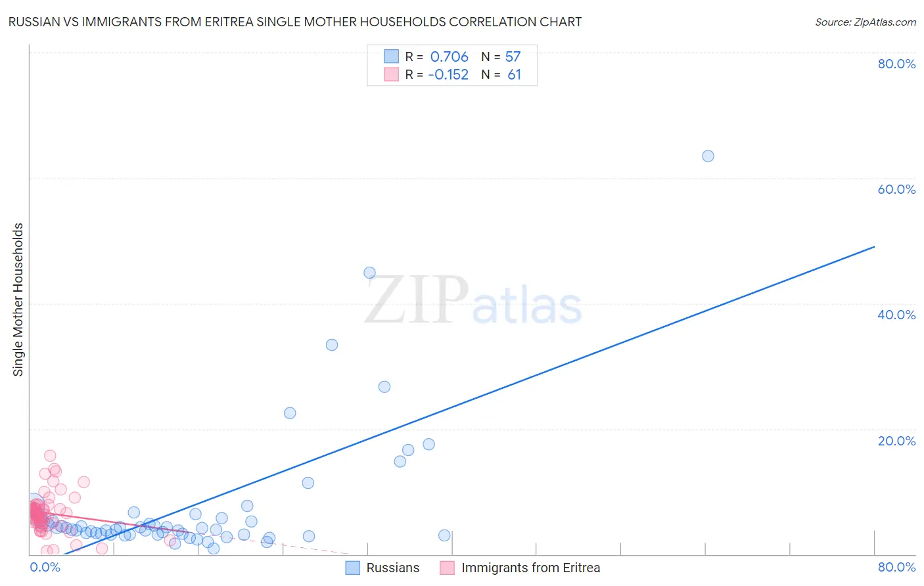The image size is (924, 586).
Task: Click the blue data point near 33%
Action: (x=332, y=345)
